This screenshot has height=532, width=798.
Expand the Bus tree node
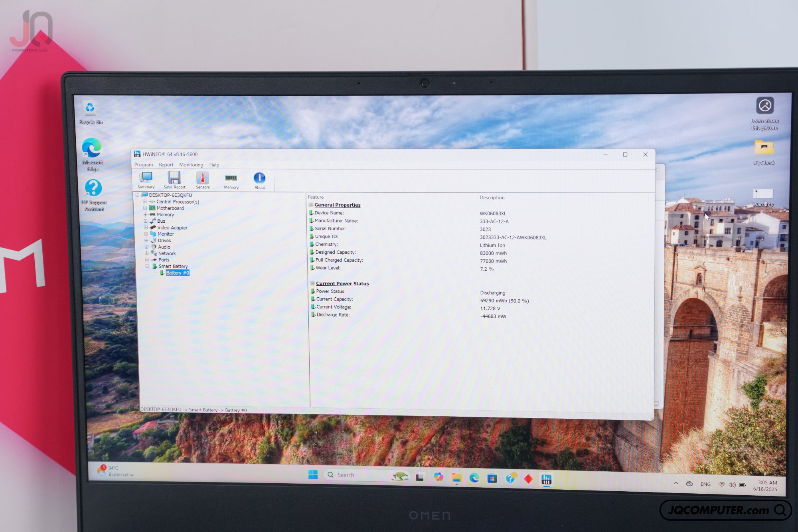146,221
